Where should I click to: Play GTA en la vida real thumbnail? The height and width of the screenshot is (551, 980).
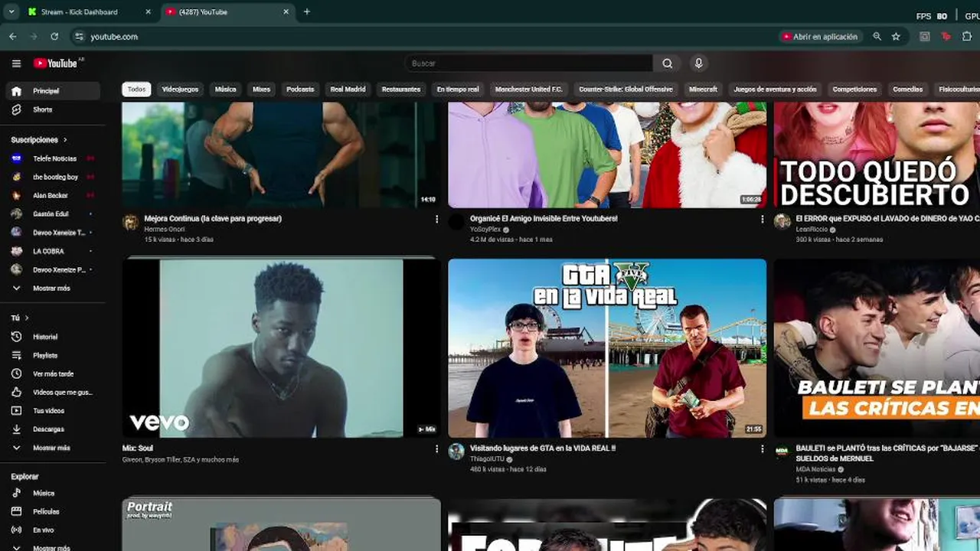(x=607, y=348)
